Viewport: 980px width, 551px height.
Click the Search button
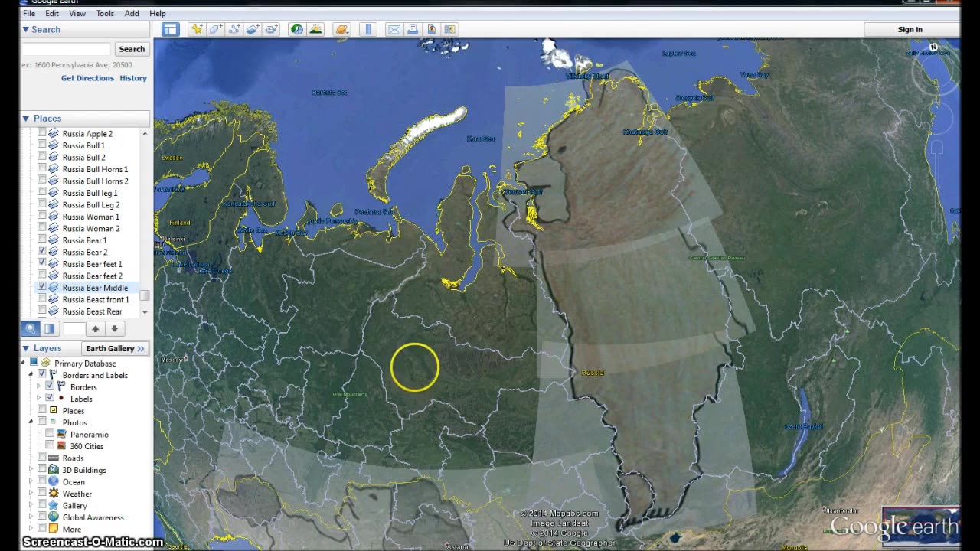click(x=132, y=49)
